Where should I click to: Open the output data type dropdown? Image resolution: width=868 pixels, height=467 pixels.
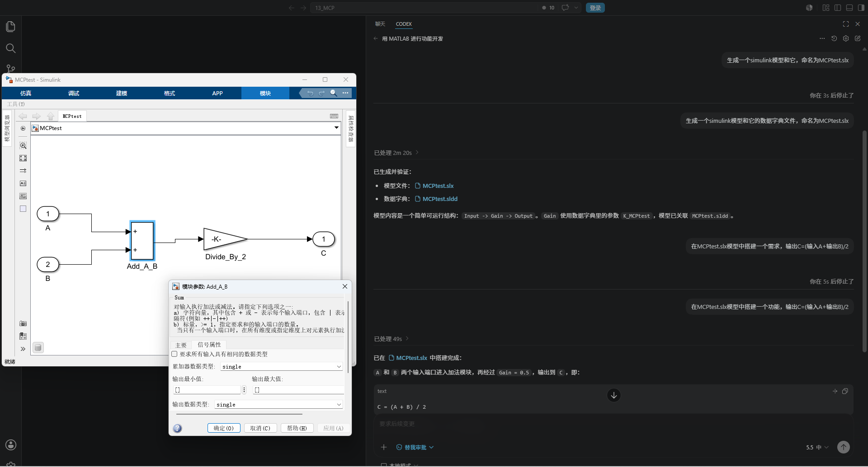coord(279,405)
